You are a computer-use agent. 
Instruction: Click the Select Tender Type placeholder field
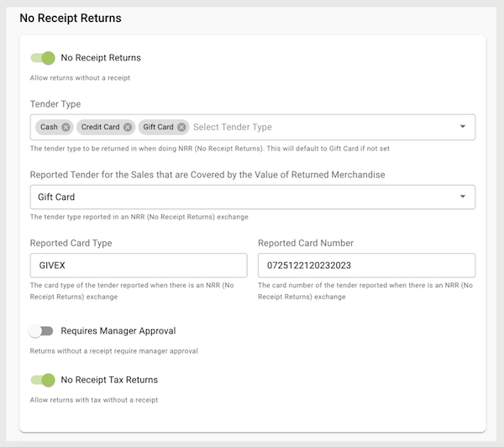pyautogui.click(x=233, y=128)
